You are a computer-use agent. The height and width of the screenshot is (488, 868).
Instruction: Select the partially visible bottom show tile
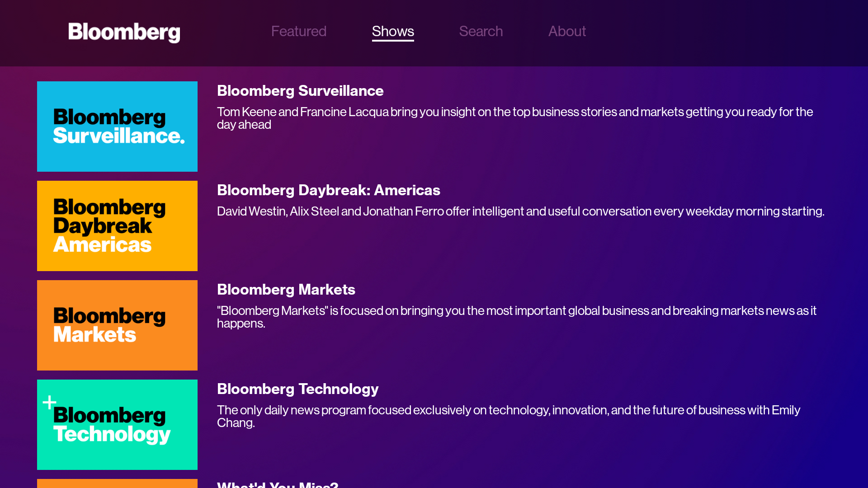117,484
